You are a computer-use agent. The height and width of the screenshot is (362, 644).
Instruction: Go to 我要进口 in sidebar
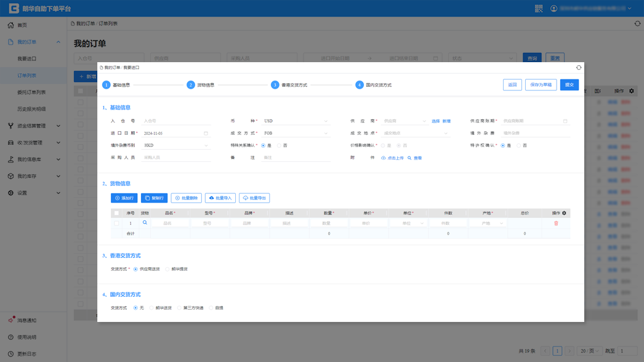pyautogui.click(x=26, y=58)
